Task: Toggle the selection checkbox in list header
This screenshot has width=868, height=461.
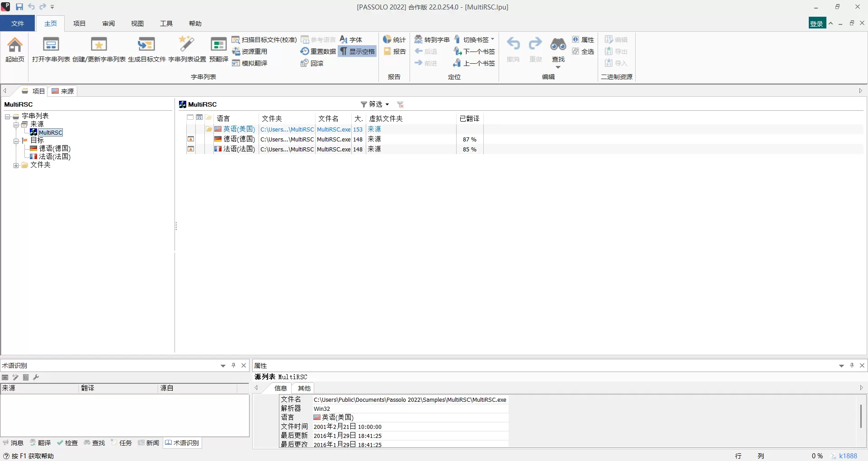Action: point(190,118)
